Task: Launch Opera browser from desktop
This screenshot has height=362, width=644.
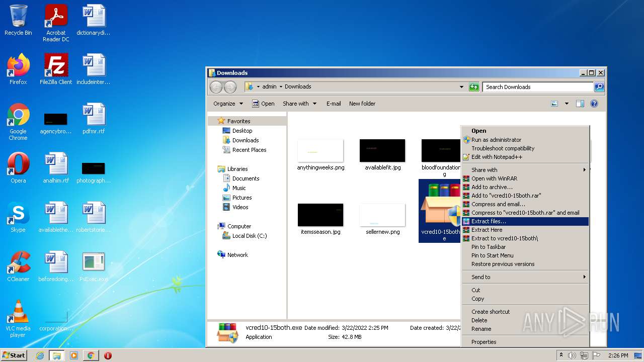Action: point(18,167)
